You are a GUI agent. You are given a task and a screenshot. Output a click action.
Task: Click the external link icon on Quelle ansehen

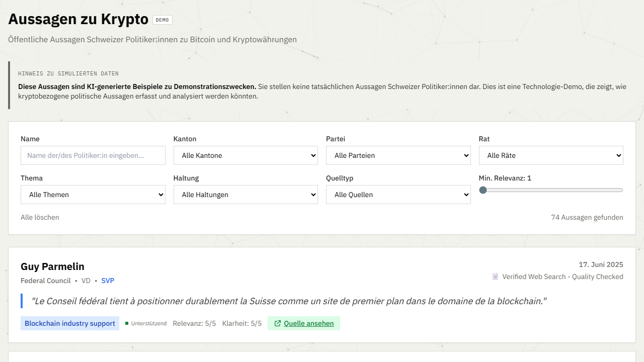277,323
